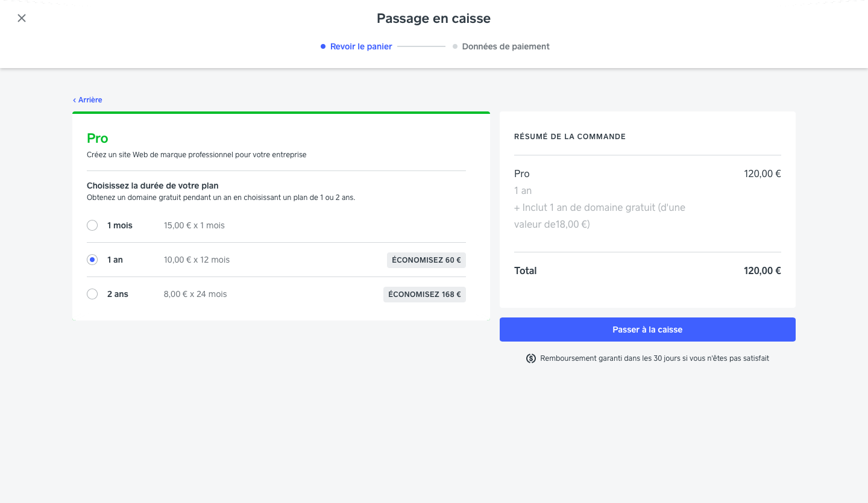Select the 2 ans radio button

tap(92, 294)
